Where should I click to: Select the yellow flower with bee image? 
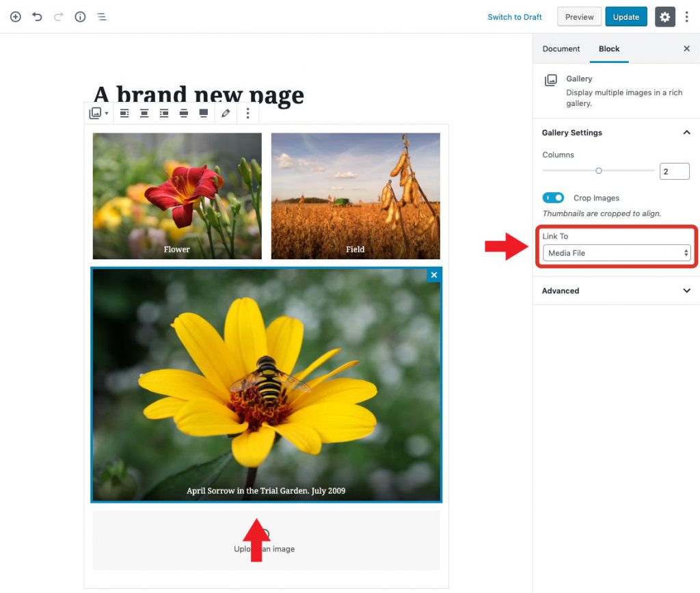click(x=267, y=384)
